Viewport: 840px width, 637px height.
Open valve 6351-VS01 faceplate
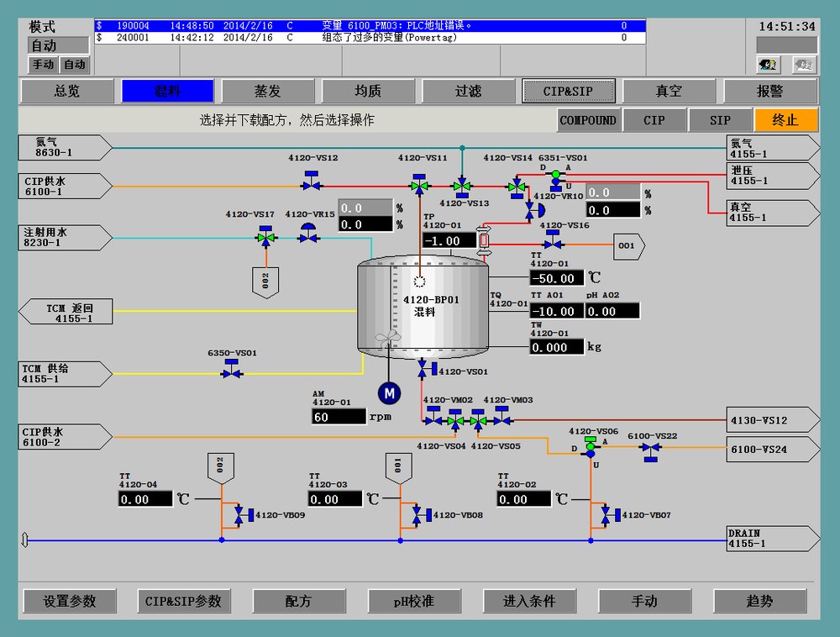[556, 178]
